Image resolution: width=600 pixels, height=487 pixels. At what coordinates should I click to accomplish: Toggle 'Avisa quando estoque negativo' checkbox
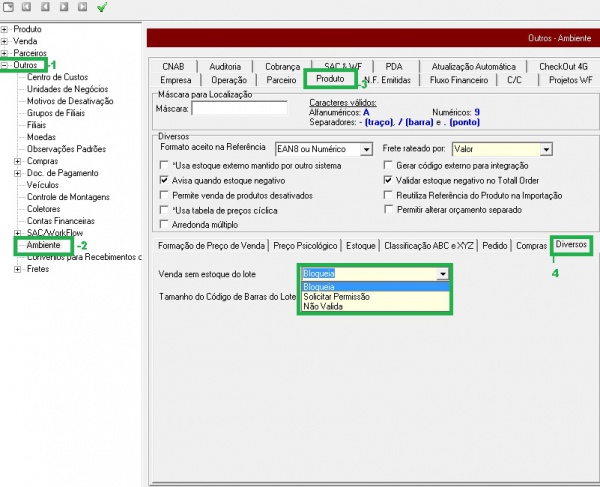(164, 180)
